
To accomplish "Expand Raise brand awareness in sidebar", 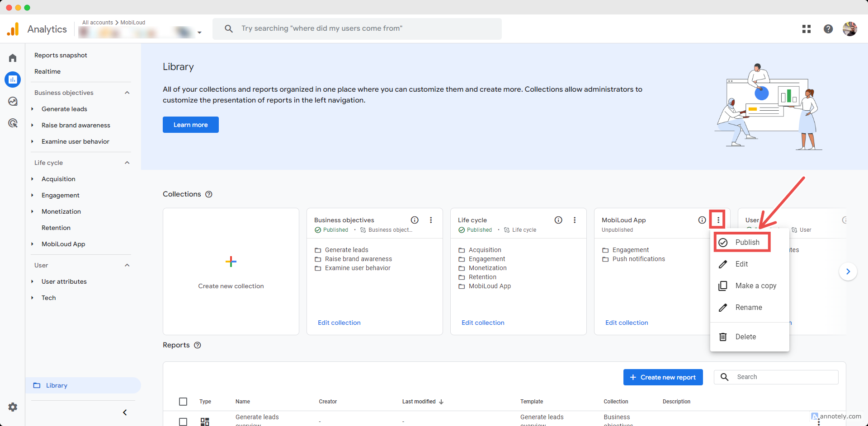I will (x=33, y=125).
